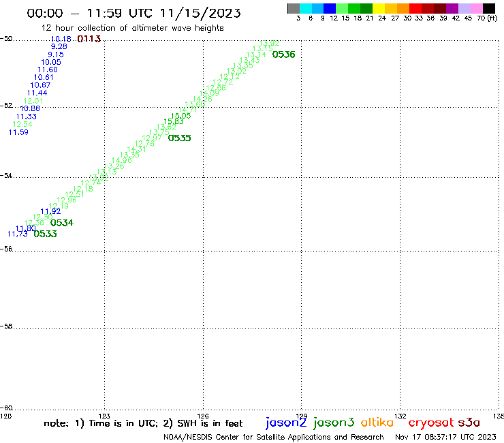Click the longitude axis label 132
Viewport: 504px width, 443px height.
click(x=400, y=416)
